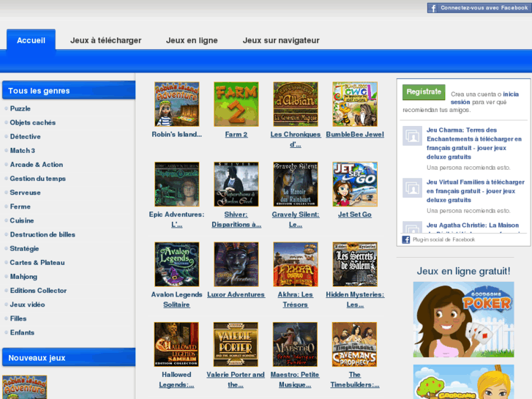Image resolution: width=532 pixels, height=399 pixels.
Task: Click Valerie Porter and the... title link
Action: coord(236,380)
